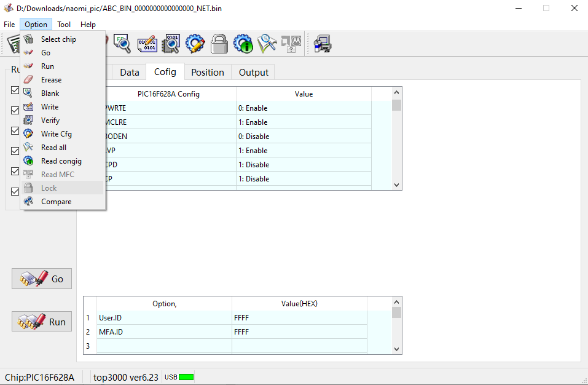The width and height of the screenshot is (588, 385).
Task: Click the config table scrollbar down arrow
Action: coord(396,185)
